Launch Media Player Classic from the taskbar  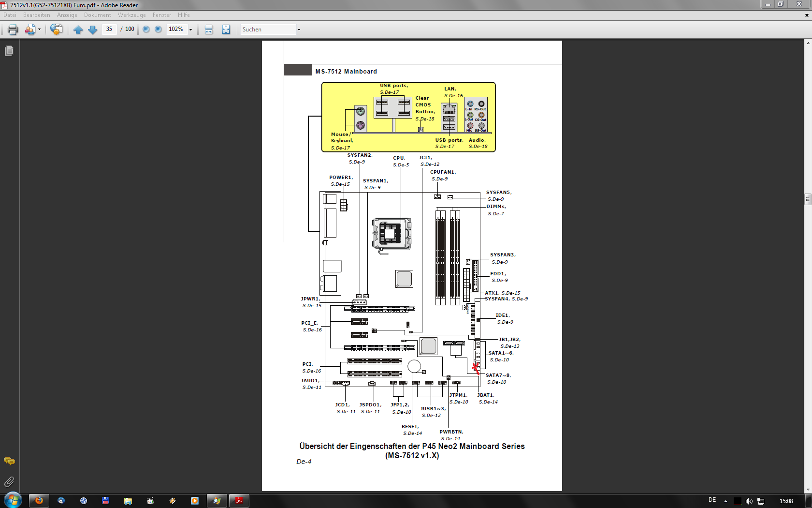pos(150,501)
